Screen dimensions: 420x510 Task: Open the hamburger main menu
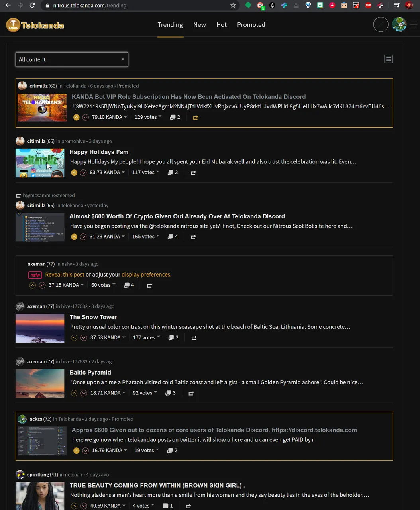[413, 25]
